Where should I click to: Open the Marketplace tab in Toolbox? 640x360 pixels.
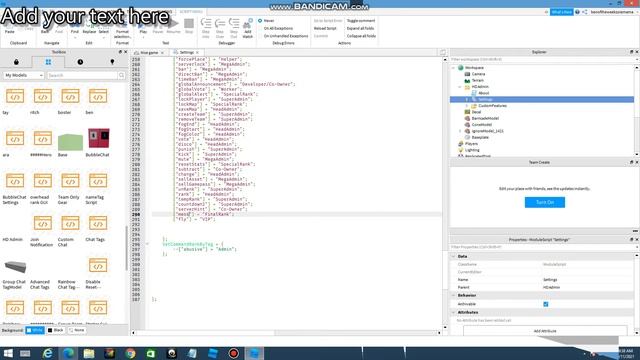(x=16, y=62)
